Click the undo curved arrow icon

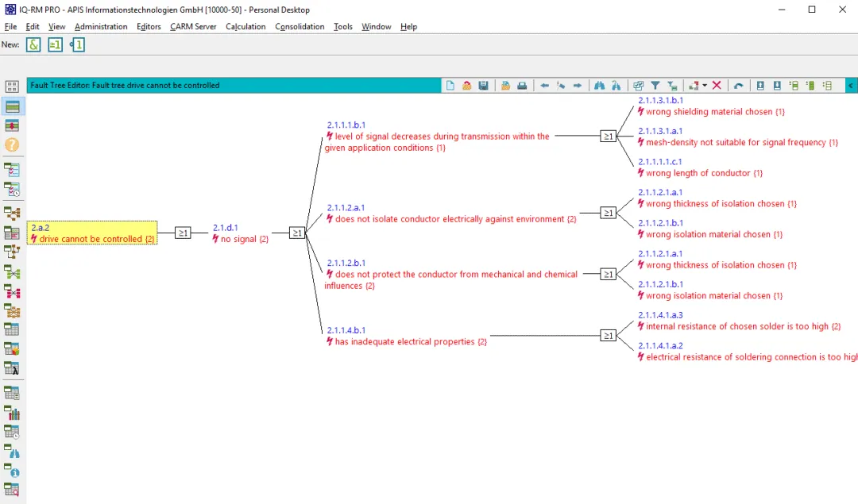[x=738, y=85]
